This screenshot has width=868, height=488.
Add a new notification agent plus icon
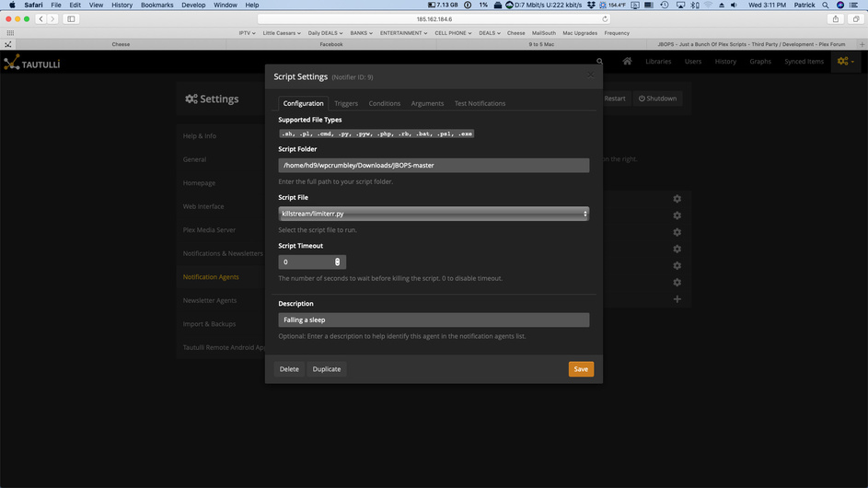tap(677, 299)
